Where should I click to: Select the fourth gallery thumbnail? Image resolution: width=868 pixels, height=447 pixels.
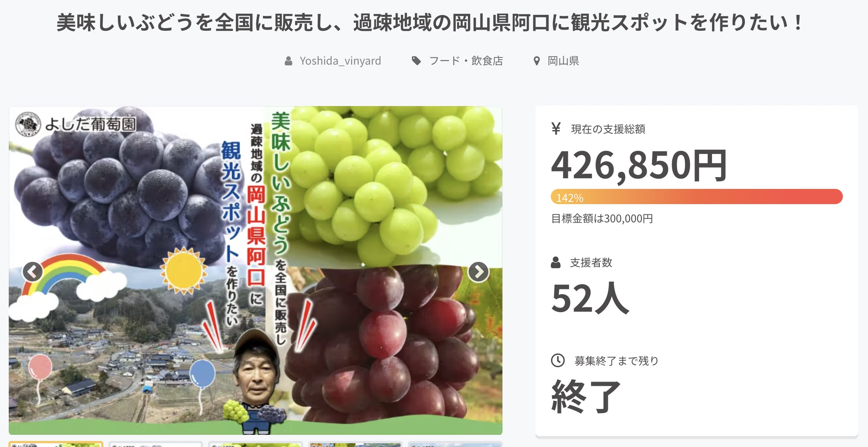coord(355,444)
